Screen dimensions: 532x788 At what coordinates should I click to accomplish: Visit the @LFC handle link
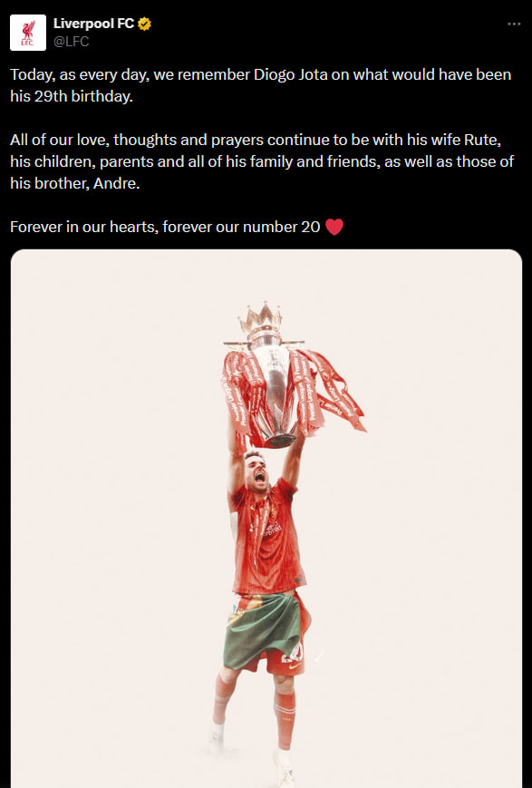[71, 42]
